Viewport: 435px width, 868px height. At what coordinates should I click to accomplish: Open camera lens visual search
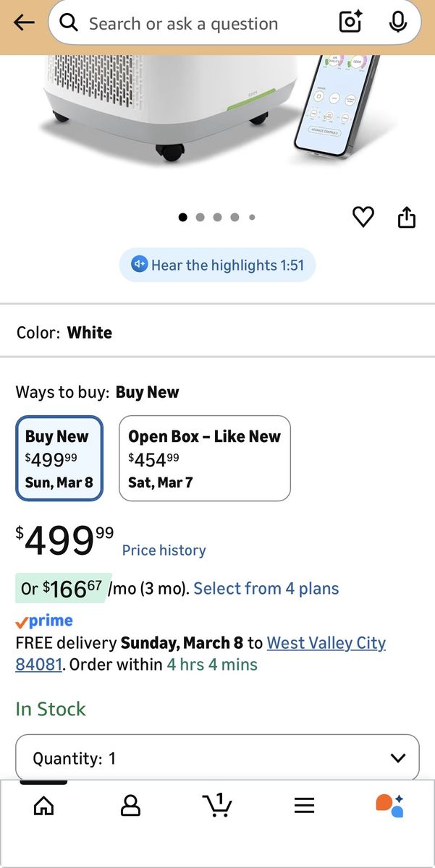point(350,23)
